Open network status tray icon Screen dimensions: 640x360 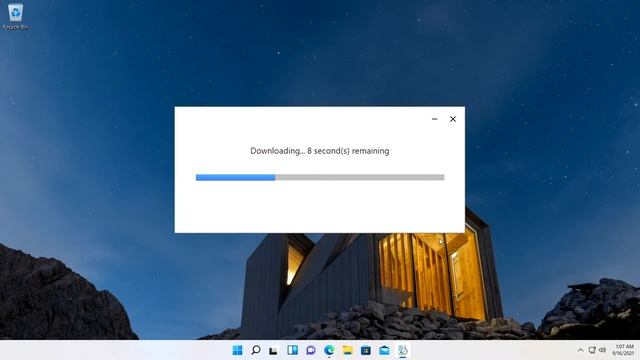[x=592, y=350]
